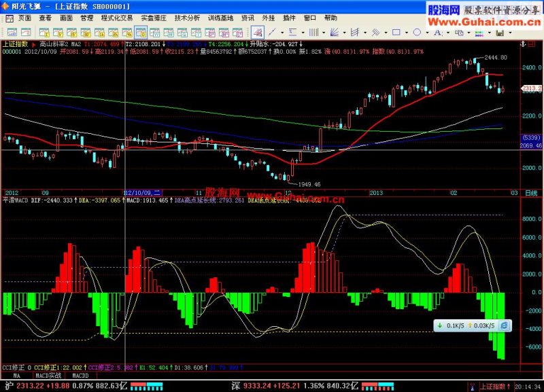Switch to the 5-minute period chart icon

point(58,33)
